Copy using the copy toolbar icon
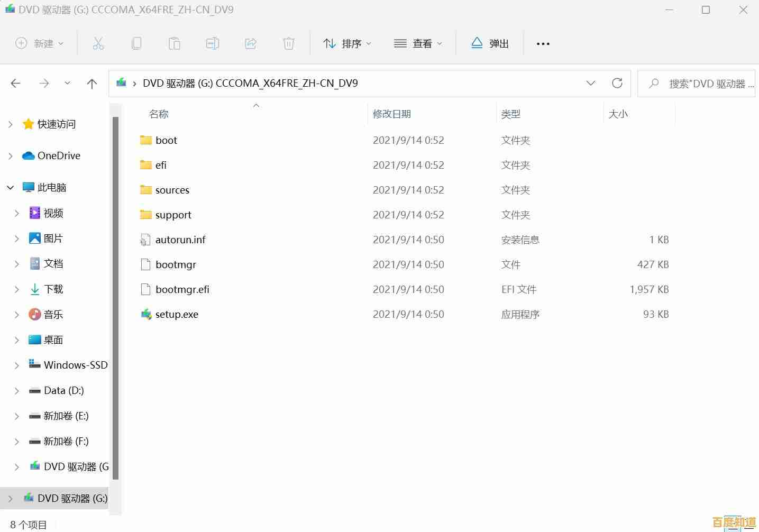Image resolution: width=759 pixels, height=532 pixels. tap(136, 43)
